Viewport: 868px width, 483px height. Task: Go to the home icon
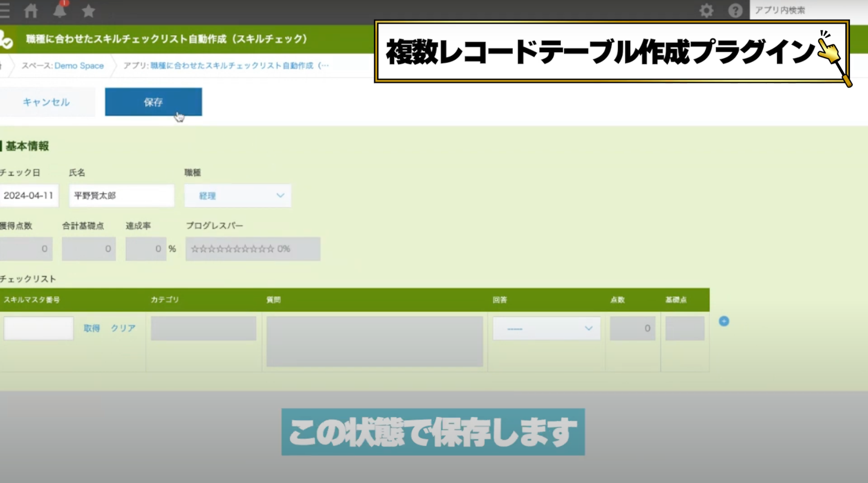click(x=31, y=10)
